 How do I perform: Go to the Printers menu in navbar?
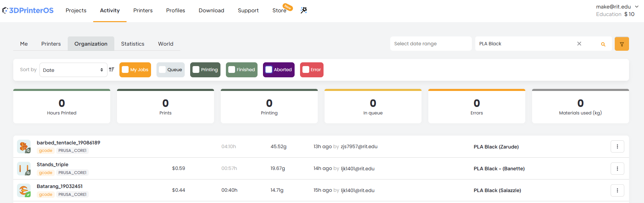tap(143, 11)
